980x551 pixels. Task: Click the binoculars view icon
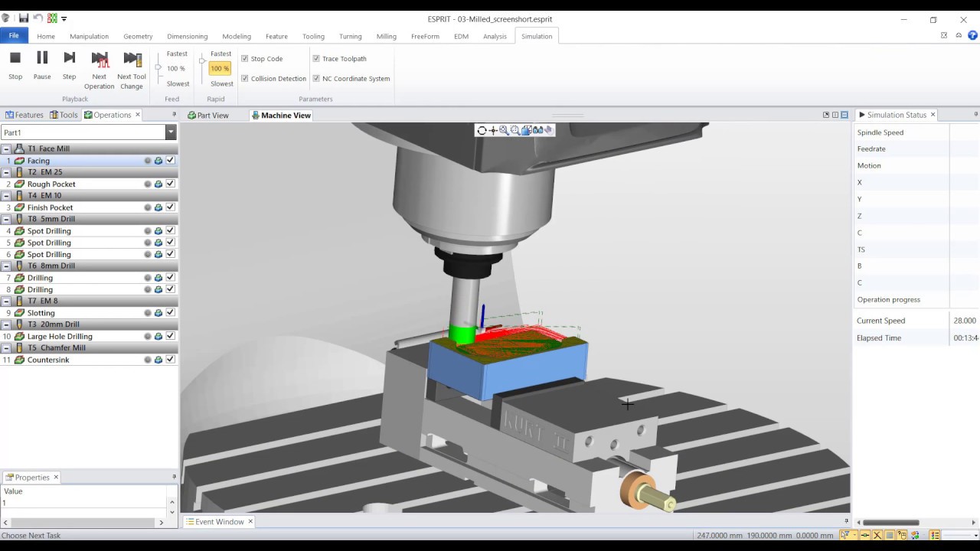tap(538, 131)
